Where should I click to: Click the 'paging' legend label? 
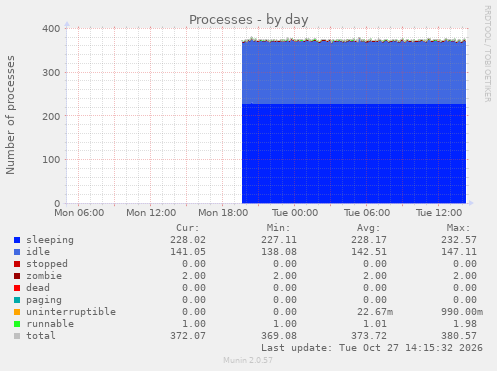click(x=44, y=300)
